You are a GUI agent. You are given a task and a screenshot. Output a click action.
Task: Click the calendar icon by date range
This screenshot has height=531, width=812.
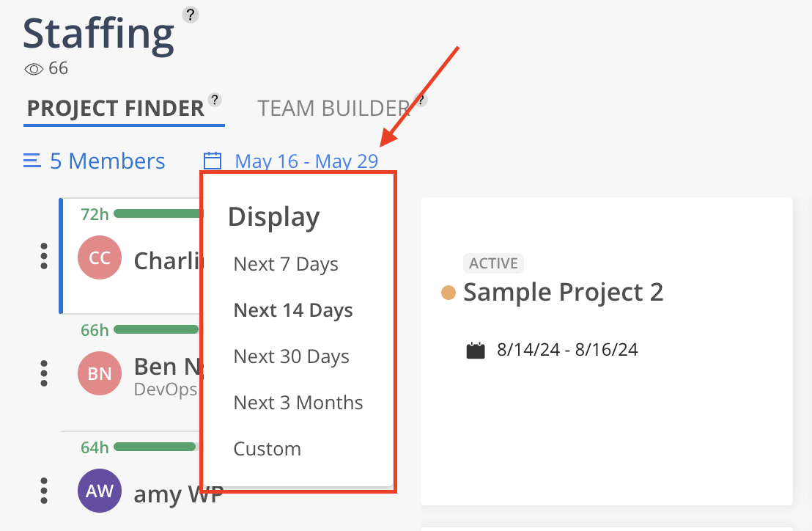213,161
